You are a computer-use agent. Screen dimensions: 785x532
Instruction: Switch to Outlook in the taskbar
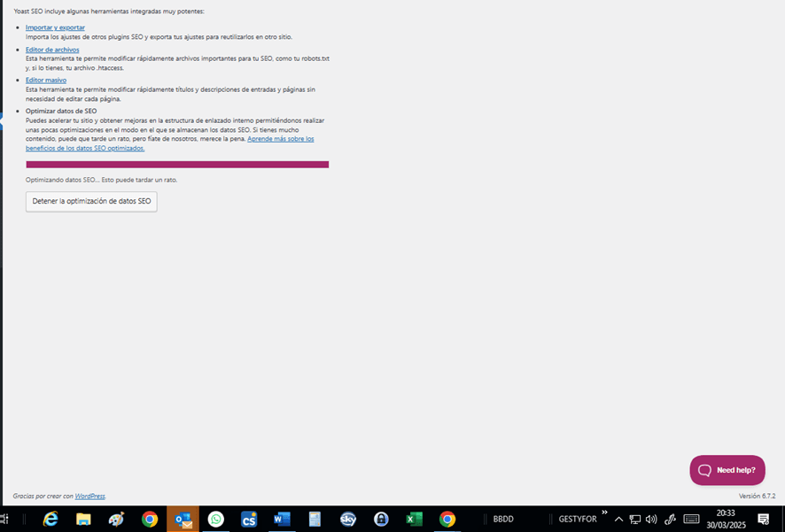click(x=183, y=519)
